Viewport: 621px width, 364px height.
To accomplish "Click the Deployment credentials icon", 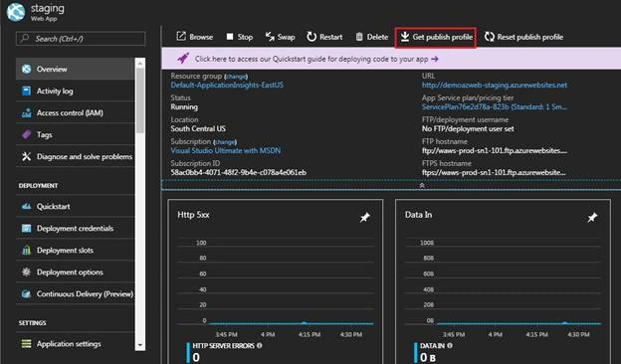I will pyautogui.click(x=26, y=229).
